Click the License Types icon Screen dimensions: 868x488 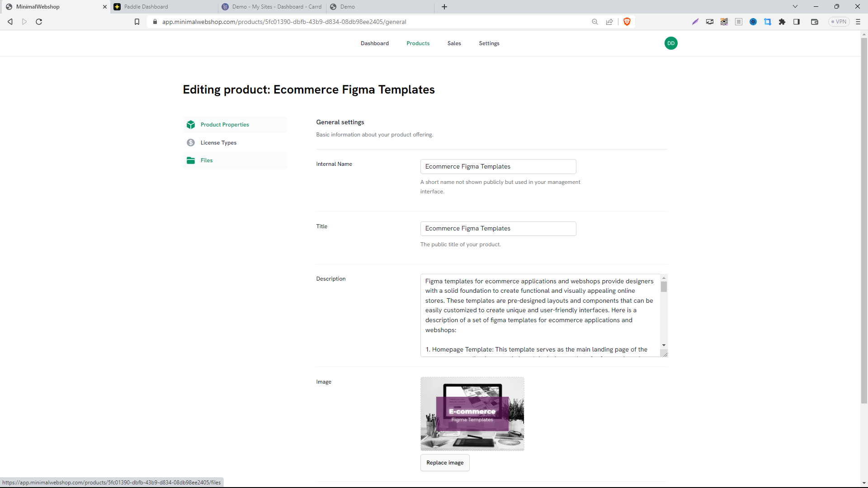[191, 142]
